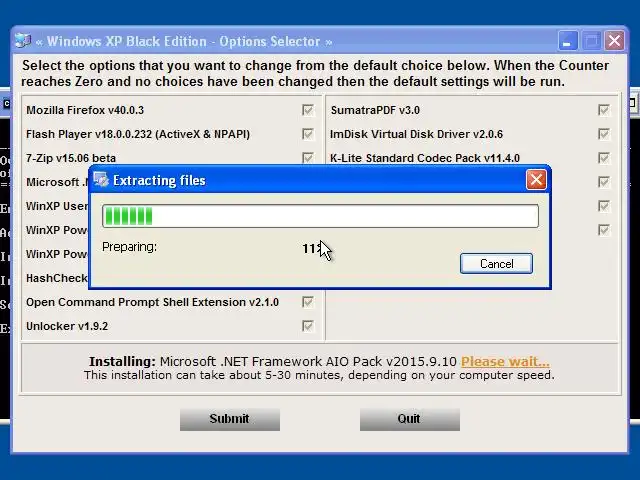Toggle the SumatraPDF v3.0 checkbox
The width and height of the screenshot is (640, 480).
click(x=604, y=110)
